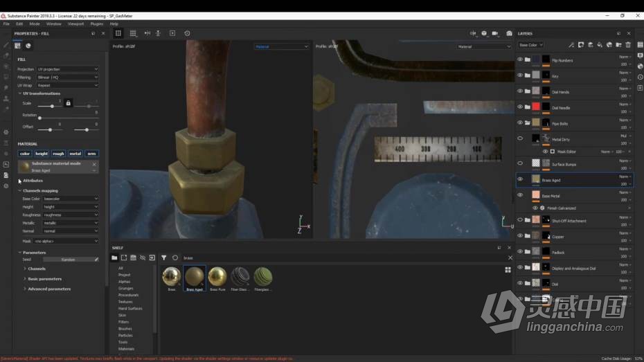Toggle the color channel button
This screenshot has height=362, width=644.
click(25, 154)
